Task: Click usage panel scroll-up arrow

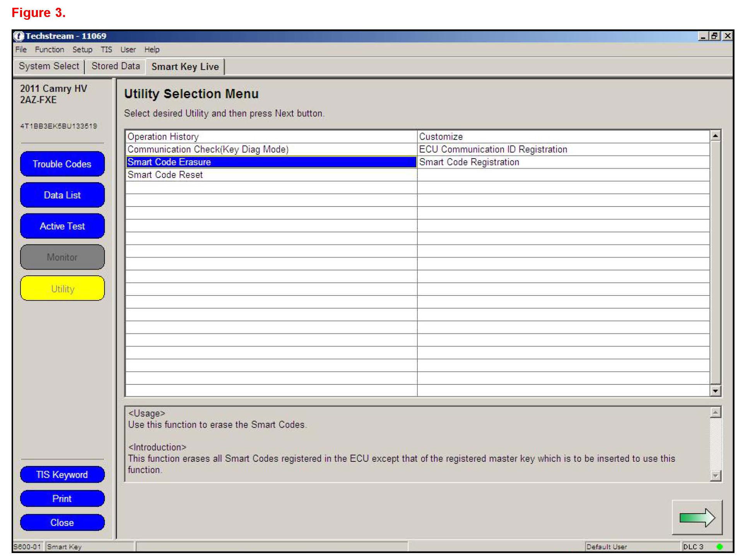Action: tap(716, 413)
